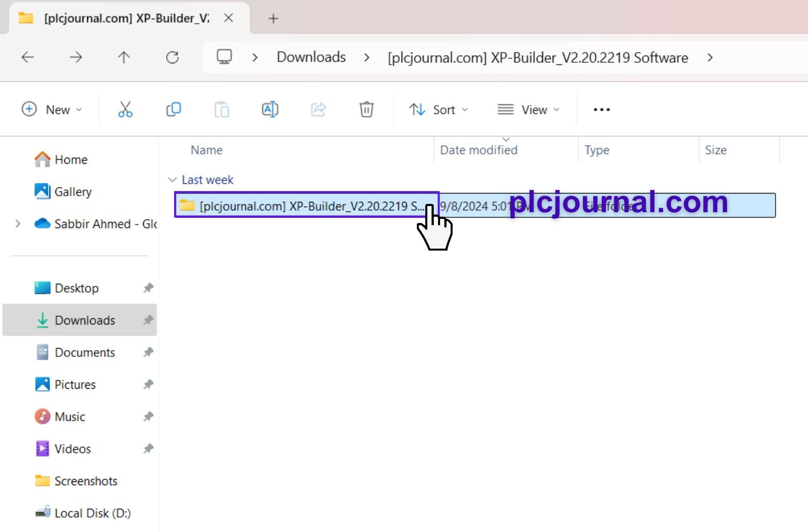Viewport: 808px width, 532px height.
Task: Click the Copy icon in toolbar
Action: 174,110
